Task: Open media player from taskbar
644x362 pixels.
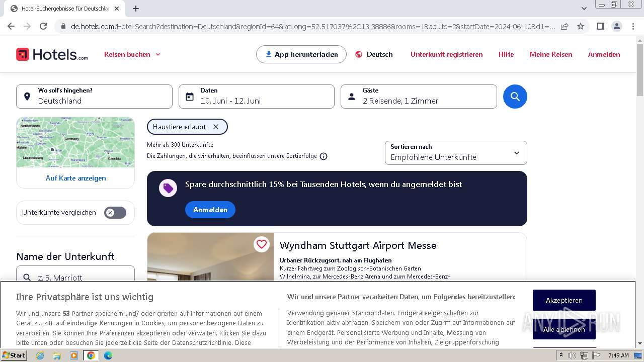Action: coord(74,355)
